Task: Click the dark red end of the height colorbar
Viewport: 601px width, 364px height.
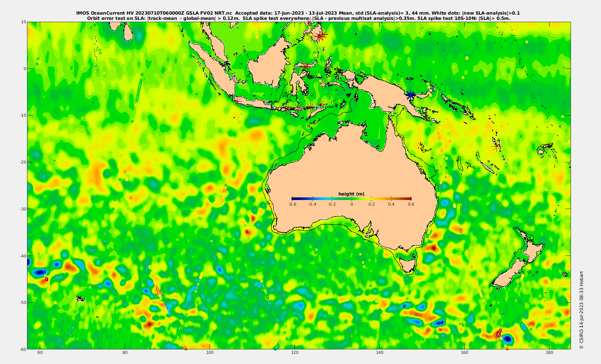Action: click(x=410, y=199)
